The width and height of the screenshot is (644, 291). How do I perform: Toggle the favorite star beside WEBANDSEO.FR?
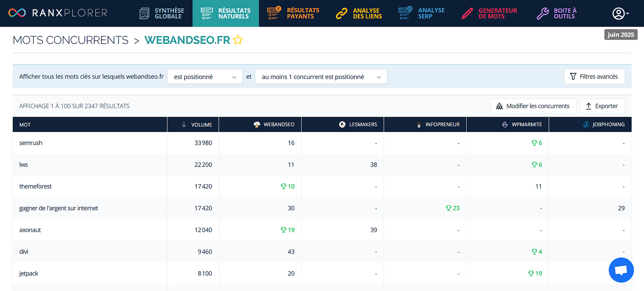tap(238, 40)
